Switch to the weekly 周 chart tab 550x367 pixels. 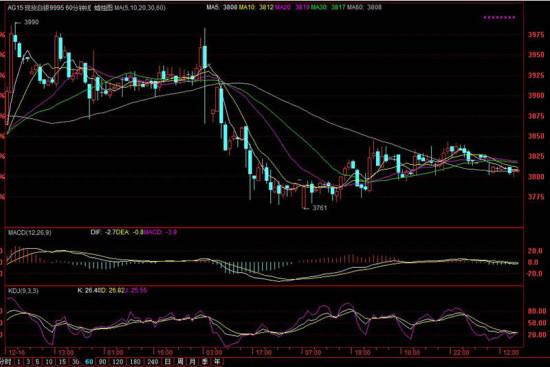pyautogui.click(x=180, y=362)
